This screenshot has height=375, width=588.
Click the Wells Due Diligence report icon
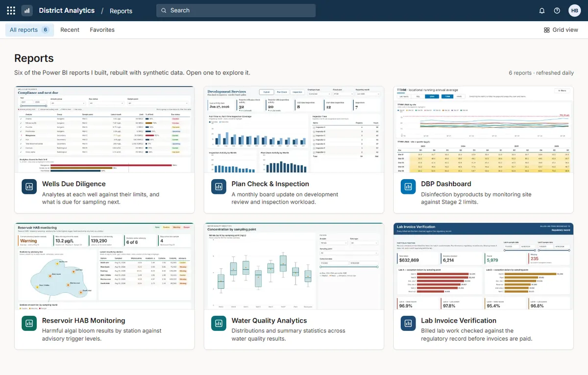tap(29, 186)
